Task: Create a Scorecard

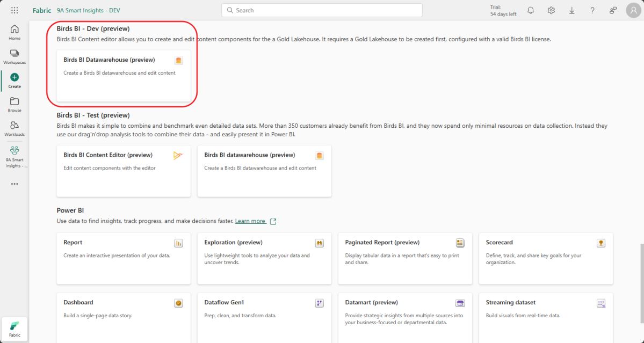Action: coord(546,259)
